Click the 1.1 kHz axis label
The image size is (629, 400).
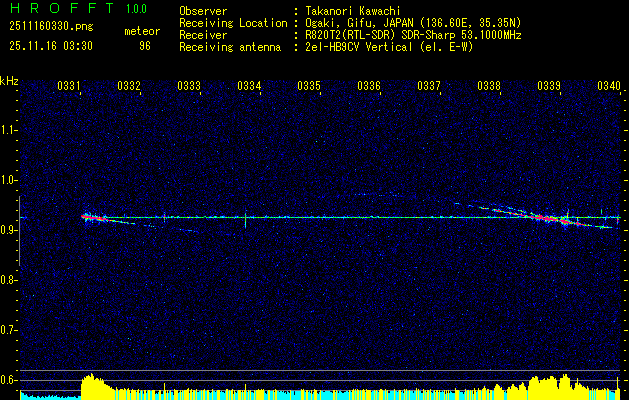[8, 130]
